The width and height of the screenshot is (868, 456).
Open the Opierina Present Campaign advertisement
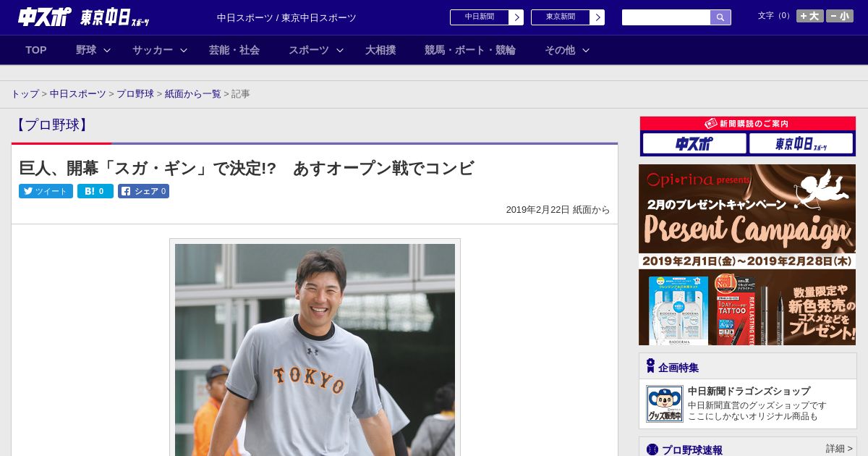pos(747,255)
